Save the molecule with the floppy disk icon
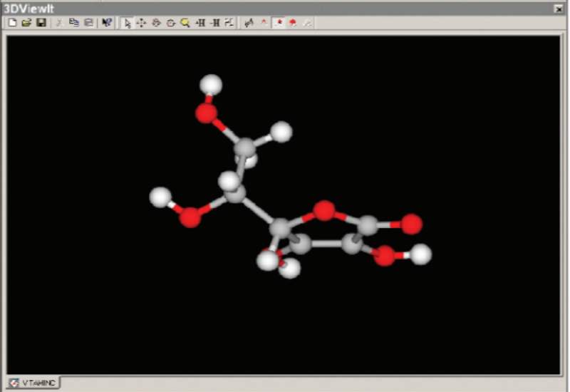 click(x=41, y=23)
